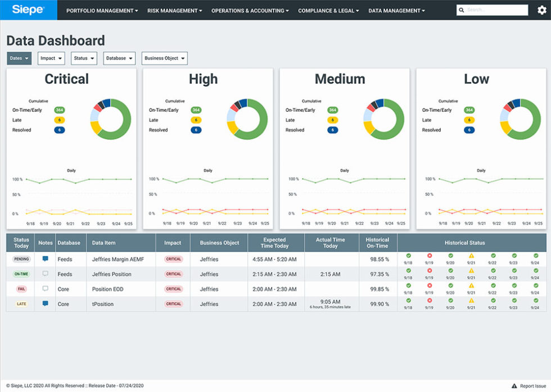Viewport: 551px width, 392px height.
Task: Click the search magnifier icon
Action: (462, 10)
